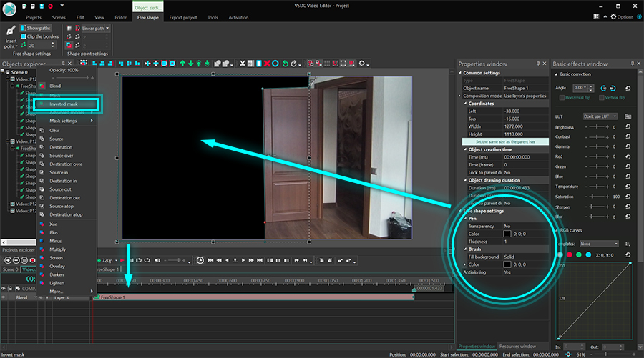
Task: Select the red RGB curve channel
Action: coord(570,254)
